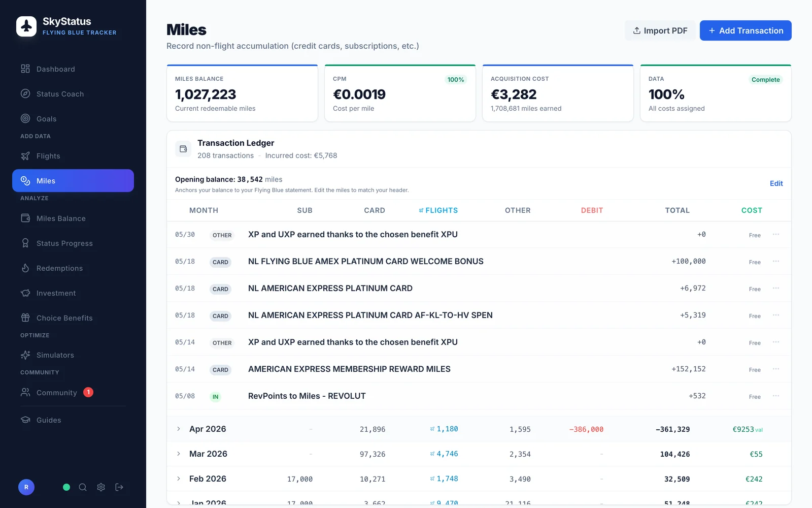
Task: Click the OTHER tag on 05/30 row
Action: (222, 235)
